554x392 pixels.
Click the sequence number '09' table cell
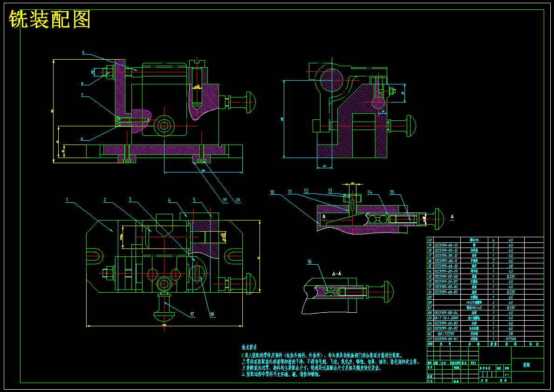coord(430,297)
